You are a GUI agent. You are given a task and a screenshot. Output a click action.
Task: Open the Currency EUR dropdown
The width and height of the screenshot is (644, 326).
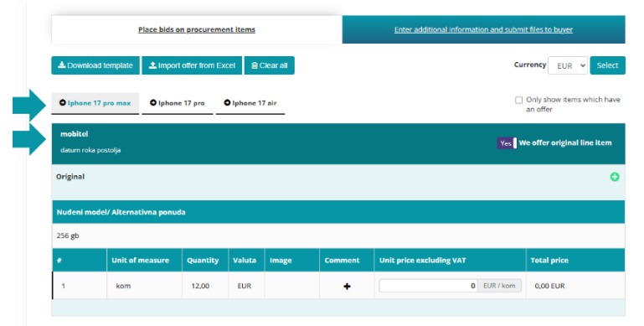tap(568, 65)
